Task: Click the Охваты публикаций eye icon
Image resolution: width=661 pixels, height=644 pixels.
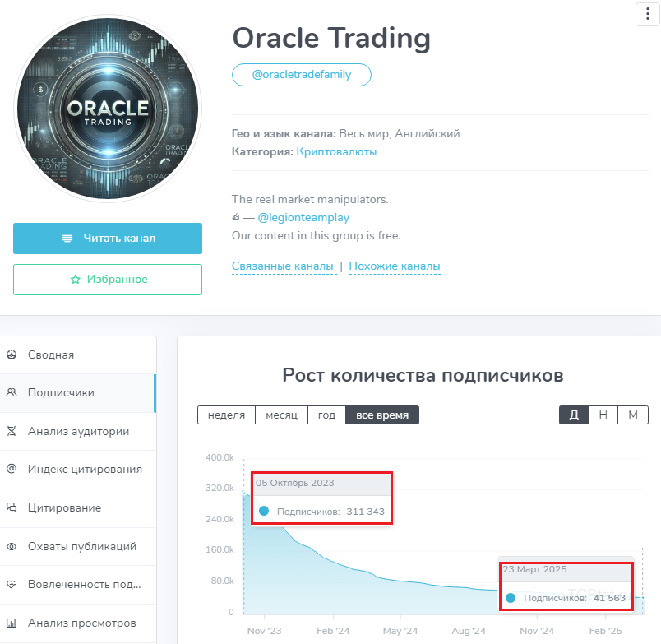Action: [x=12, y=546]
